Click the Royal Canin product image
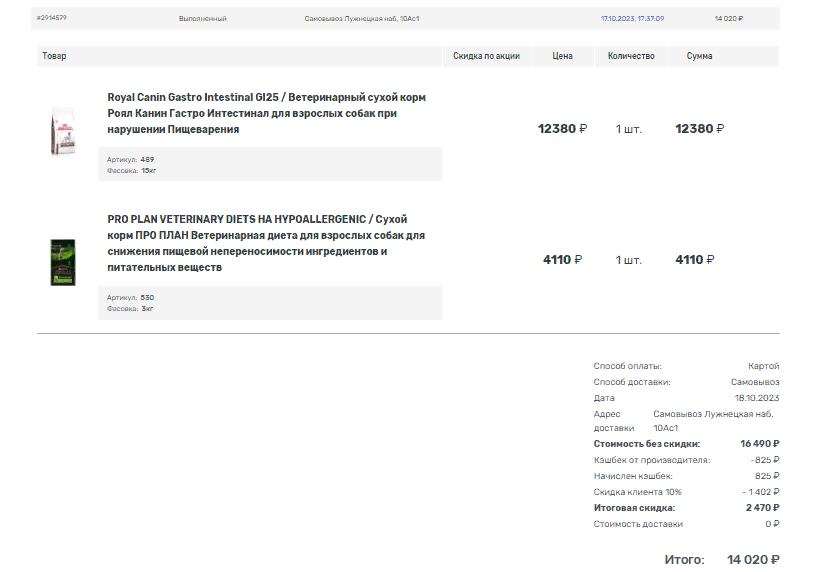 point(63,132)
